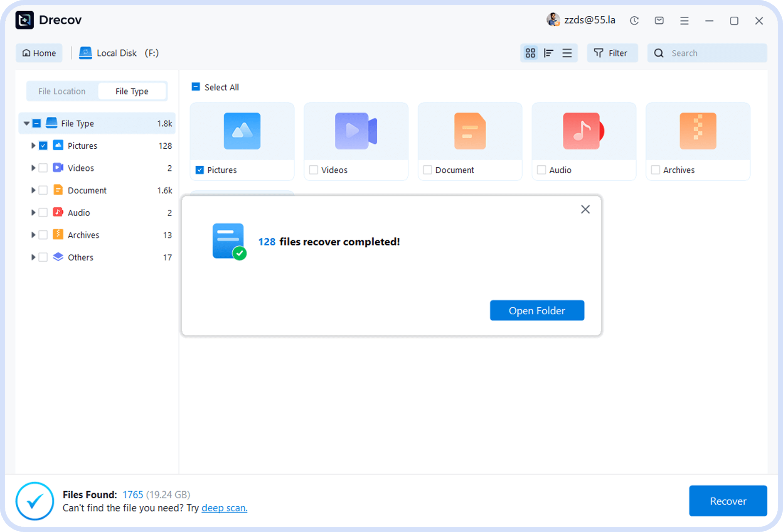Select the File Type tab

132,91
